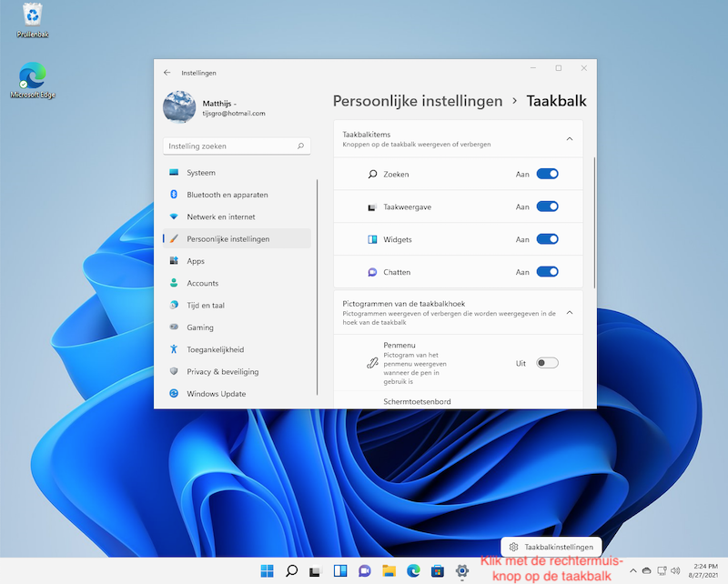The height and width of the screenshot is (584, 728).
Task: Open the Windows Update settings category
Action: pos(216,394)
